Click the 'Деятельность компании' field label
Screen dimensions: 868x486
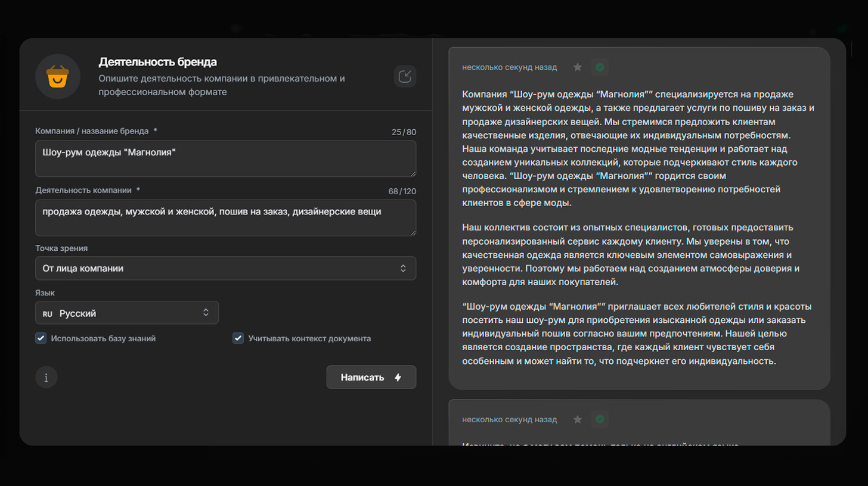88,190
